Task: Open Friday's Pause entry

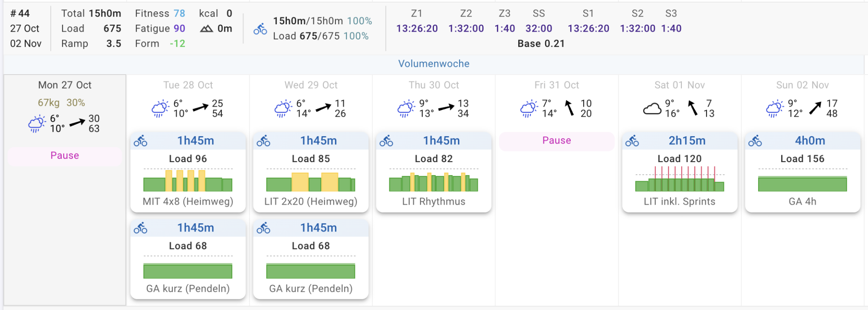Action: (x=556, y=141)
